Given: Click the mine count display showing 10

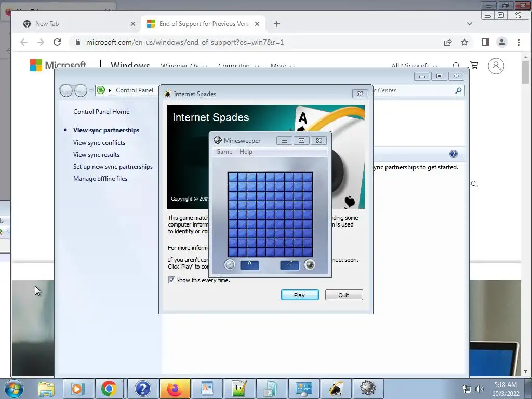Looking at the screenshot, I should [x=290, y=265].
